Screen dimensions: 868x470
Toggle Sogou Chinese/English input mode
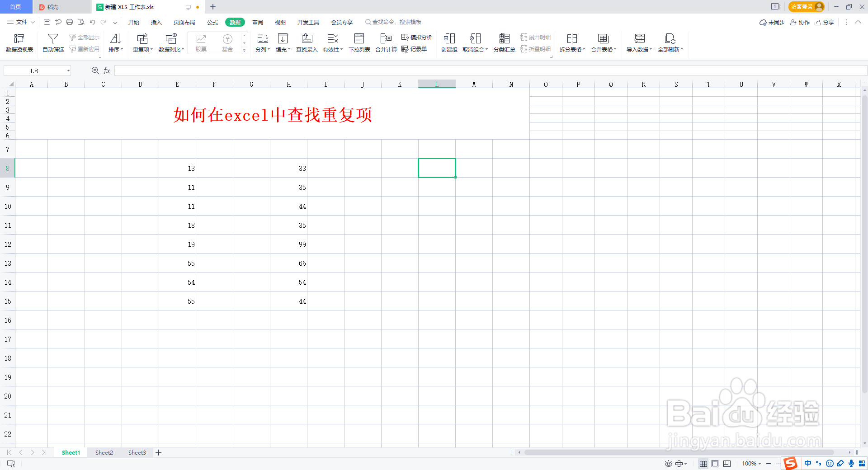[x=808, y=463]
